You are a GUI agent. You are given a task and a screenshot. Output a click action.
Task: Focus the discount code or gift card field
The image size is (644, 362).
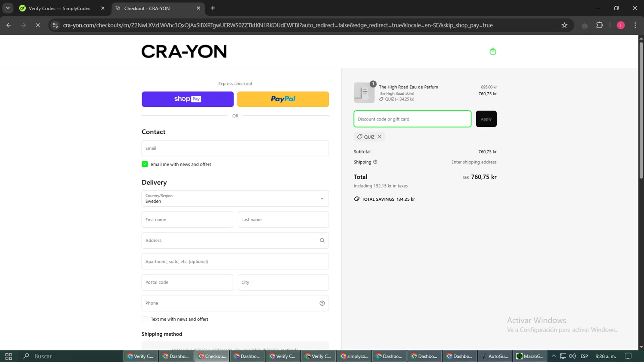pyautogui.click(x=413, y=119)
